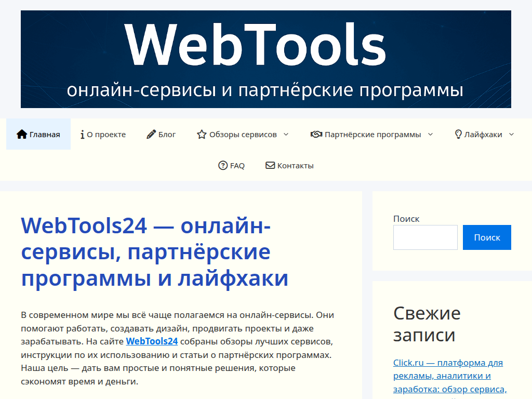Open the Партнёрские программы dropdown menu
The image size is (532, 399).
click(430, 134)
